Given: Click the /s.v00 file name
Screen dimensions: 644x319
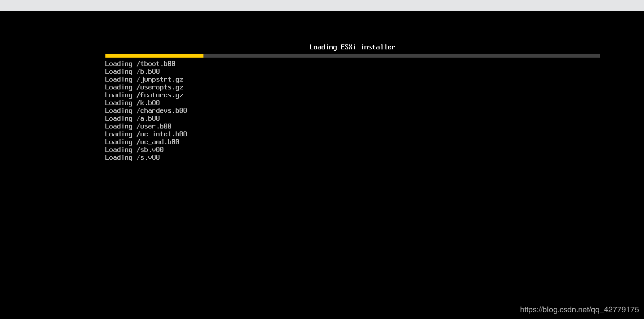Looking at the screenshot, I should [x=148, y=158].
